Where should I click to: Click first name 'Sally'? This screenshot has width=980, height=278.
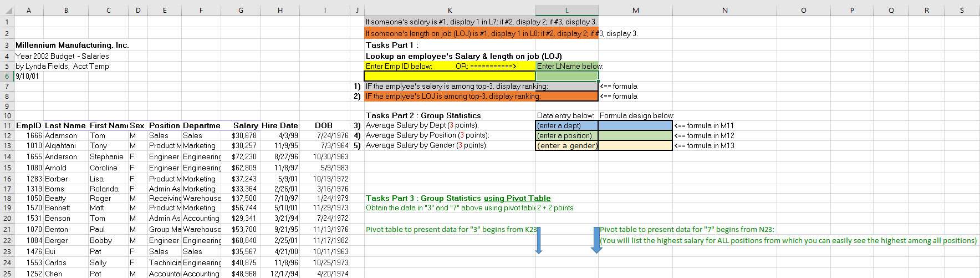[98, 262]
